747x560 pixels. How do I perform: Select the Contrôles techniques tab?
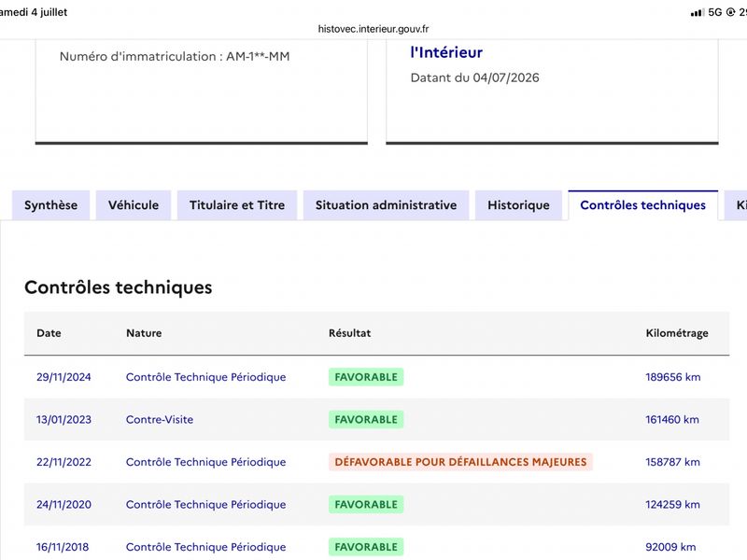tap(642, 205)
